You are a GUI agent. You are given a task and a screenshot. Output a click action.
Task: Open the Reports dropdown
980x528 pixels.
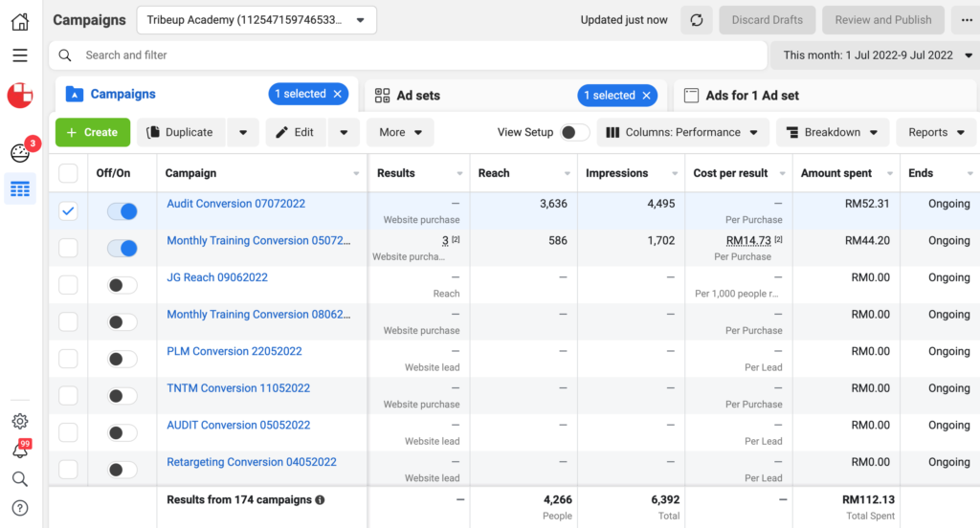click(x=936, y=132)
